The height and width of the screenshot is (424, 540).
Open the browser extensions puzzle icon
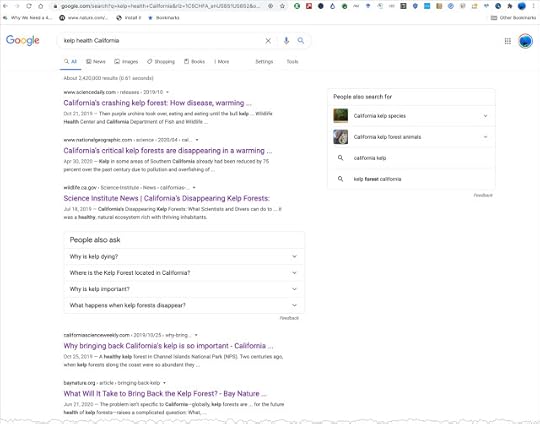click(510, 6)
